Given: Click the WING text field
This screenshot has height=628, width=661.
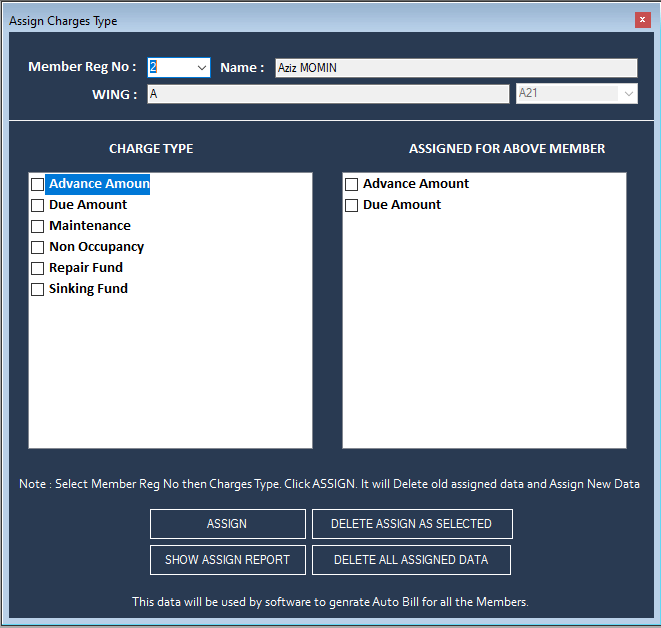Looking at the screenshot, I should (x=328, y=94).
